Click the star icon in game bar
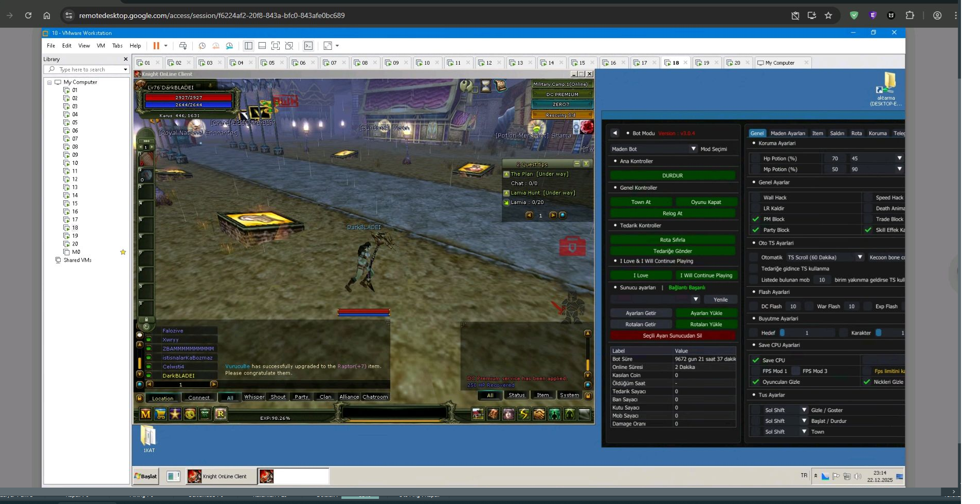980x504 pixels. pos(175,414)
